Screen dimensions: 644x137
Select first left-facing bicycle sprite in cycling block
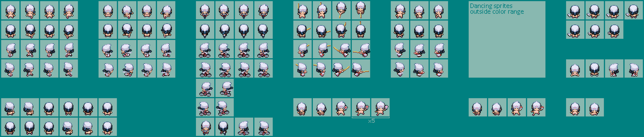[205, 49]
